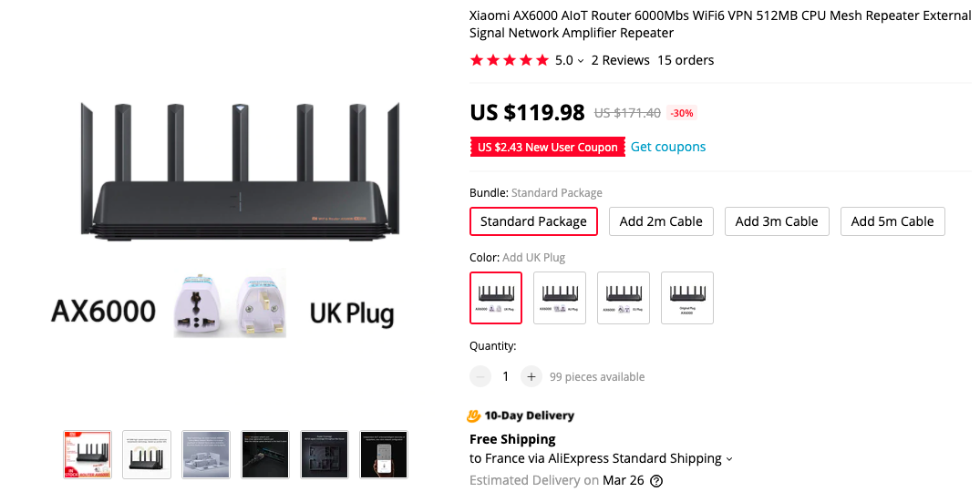Choose the Add 5m Cable bundle
980x492 pixels.
pyautogui.click(x=892, y=221)
